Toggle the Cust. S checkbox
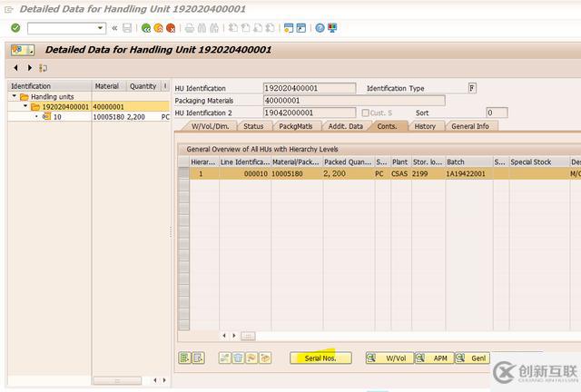 coord(365,113)
